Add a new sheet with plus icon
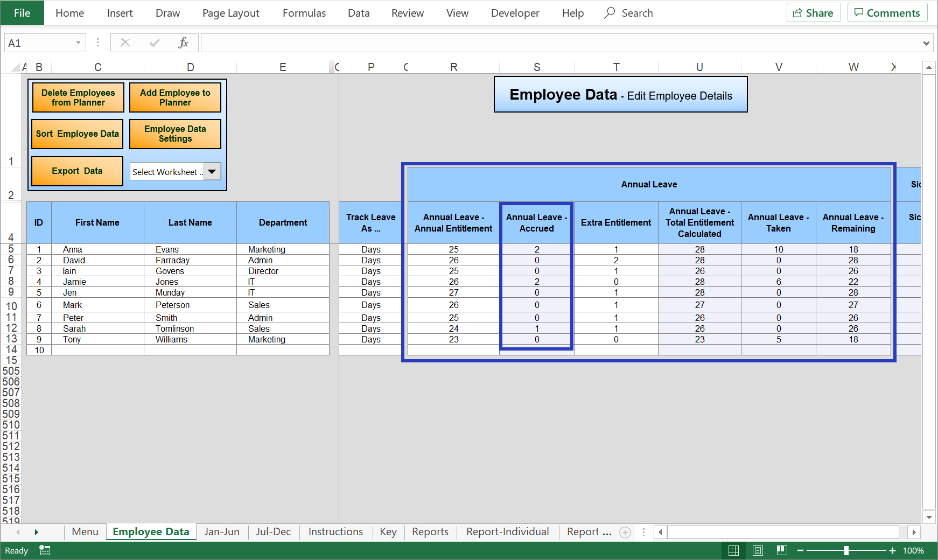Screen dimensions: 938x560 pos(625,533)
